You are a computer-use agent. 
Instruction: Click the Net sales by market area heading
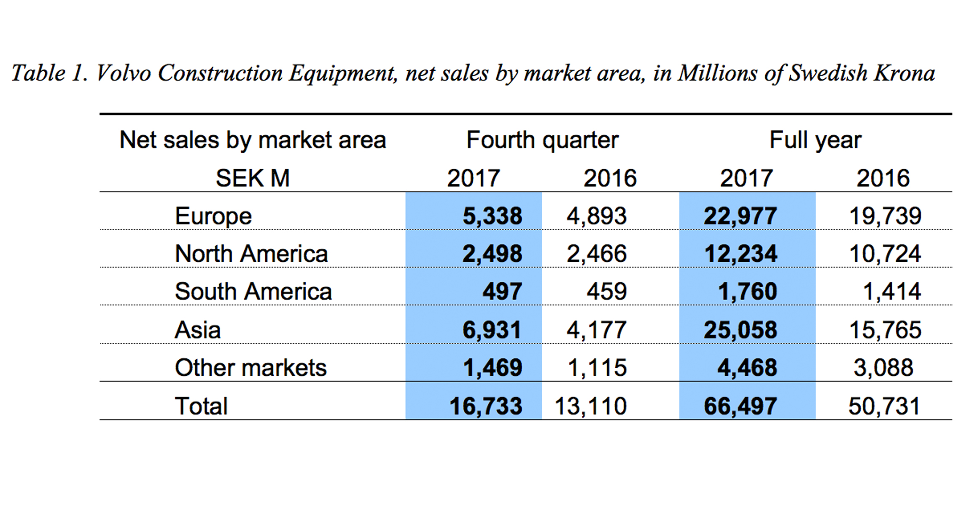click(253, 139)
